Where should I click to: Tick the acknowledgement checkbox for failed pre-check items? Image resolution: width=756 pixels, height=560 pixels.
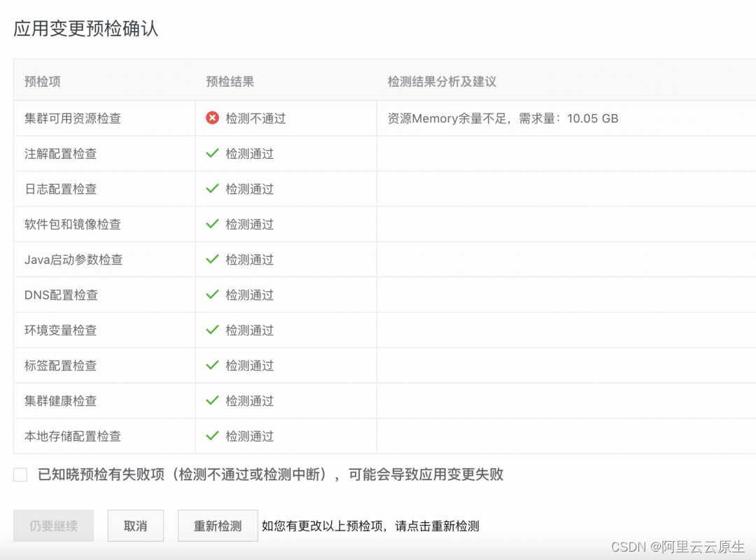tap(20, 475)
